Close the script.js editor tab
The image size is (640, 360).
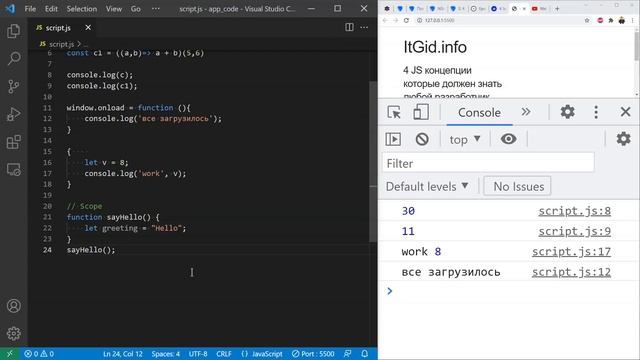pos(88,27)
